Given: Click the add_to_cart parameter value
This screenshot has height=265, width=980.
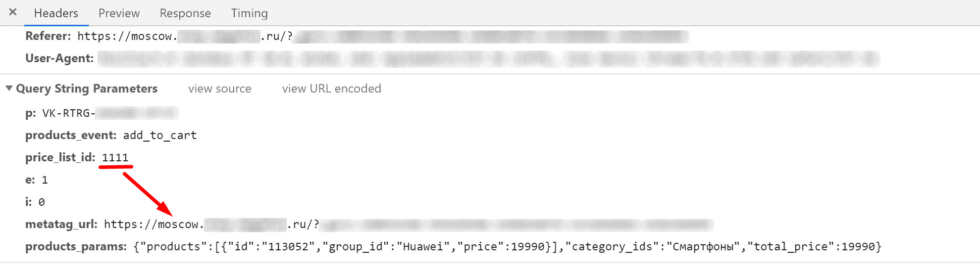Looking at the screenshot, I should (x=160, y=135).
